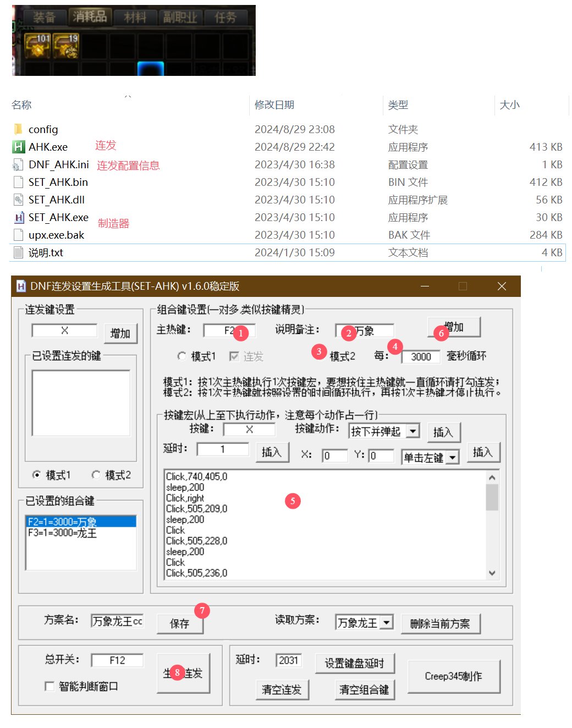This screenshot has height=728, width=572.
Task: Open the config folder icon
Action: point(18,129)
